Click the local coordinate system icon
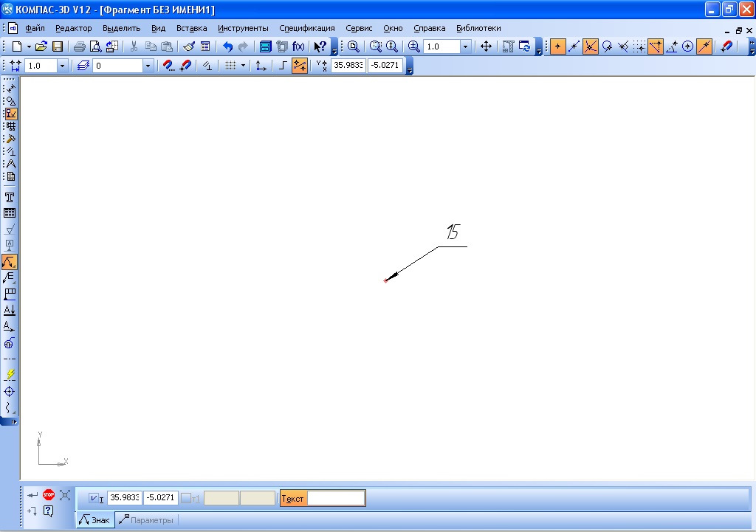Viewport: 756px width, 532px height. coord(261,66)
